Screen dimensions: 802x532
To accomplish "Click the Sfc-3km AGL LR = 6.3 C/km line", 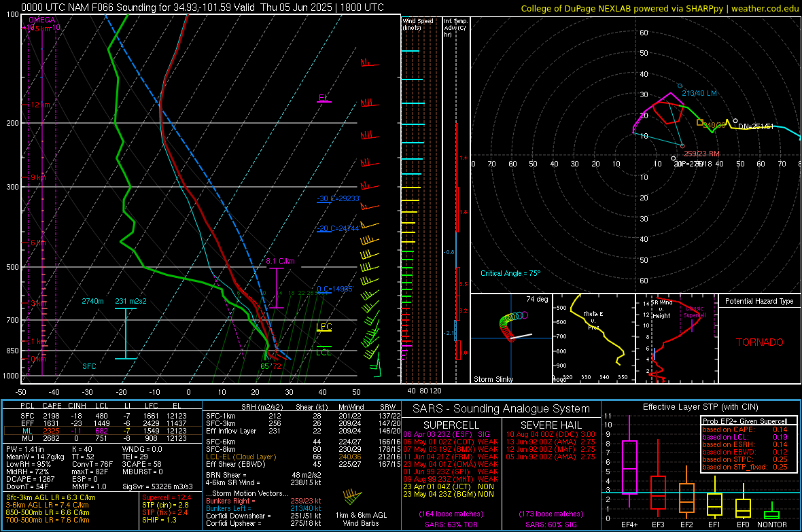I will point(51,497).
